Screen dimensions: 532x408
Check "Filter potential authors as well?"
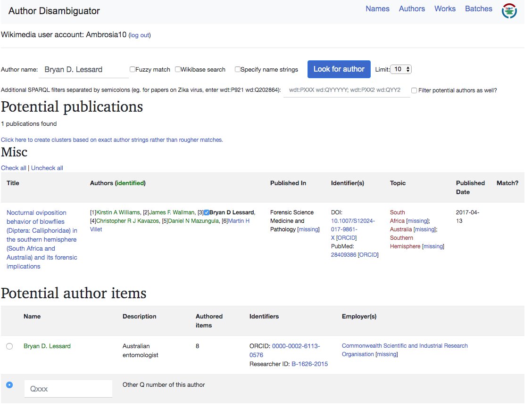pos(414,90)
